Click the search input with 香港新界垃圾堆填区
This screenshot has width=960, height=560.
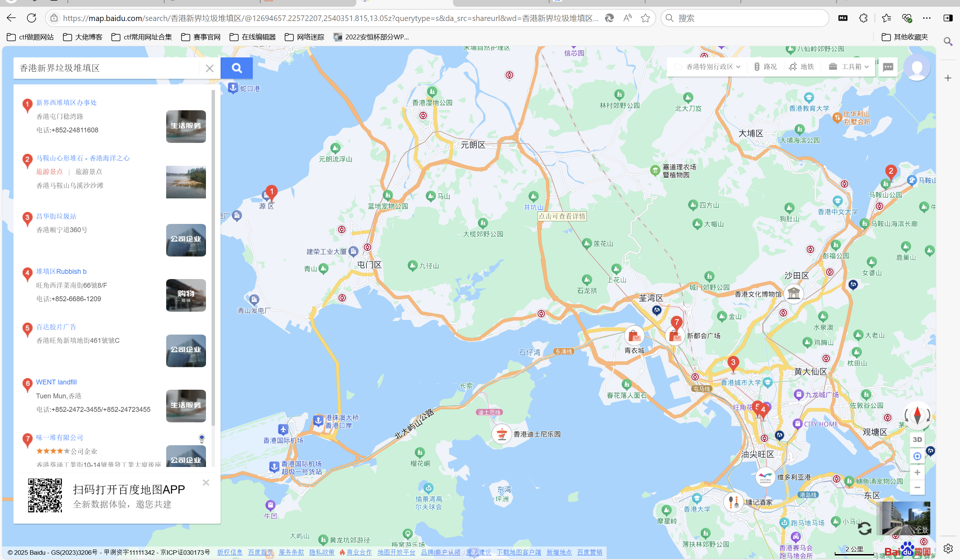(x=107, y=68)
